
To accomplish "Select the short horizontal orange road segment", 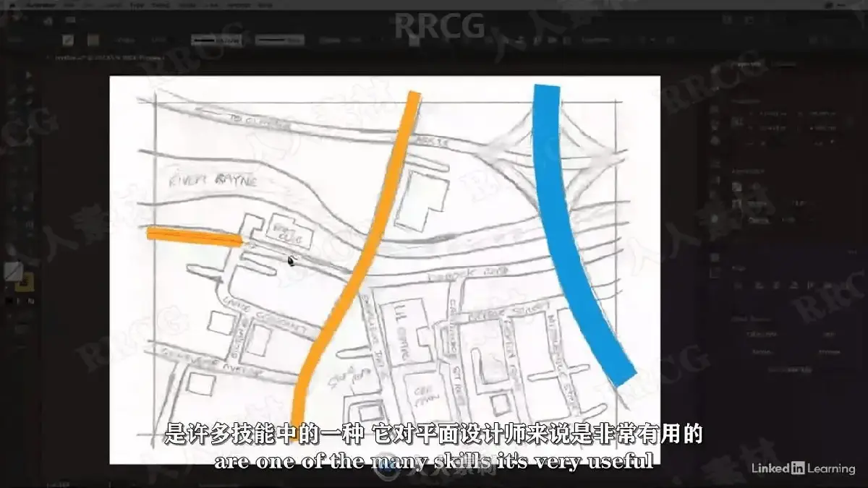I will pyautogui.click(x=194, y=236).
